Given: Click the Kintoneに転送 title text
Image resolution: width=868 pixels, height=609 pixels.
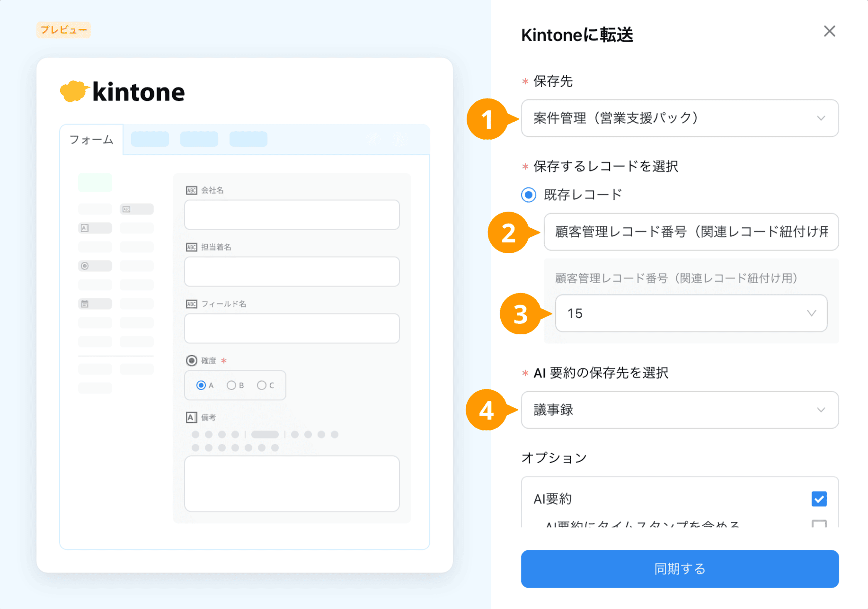Looking at the screenshot, I should coord(577,35).
